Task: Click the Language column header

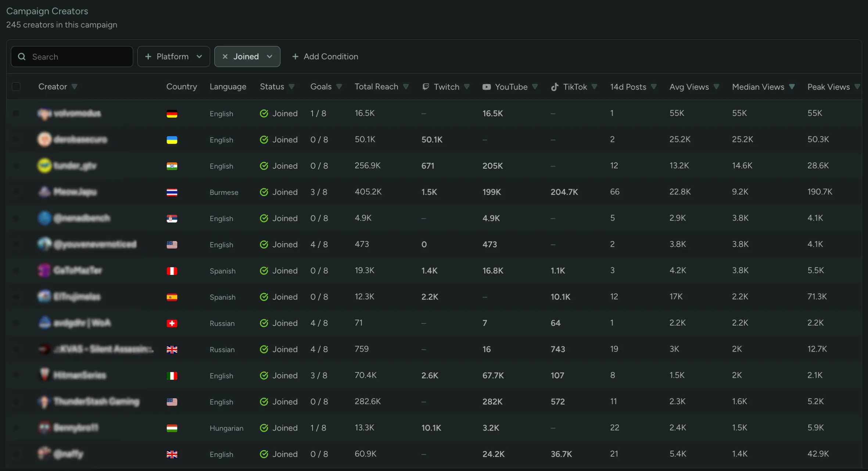Action: [228, 87]
